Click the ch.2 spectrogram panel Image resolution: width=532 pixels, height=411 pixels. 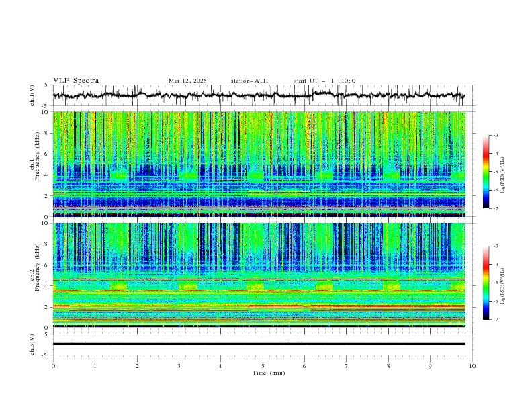coord(259,275)
